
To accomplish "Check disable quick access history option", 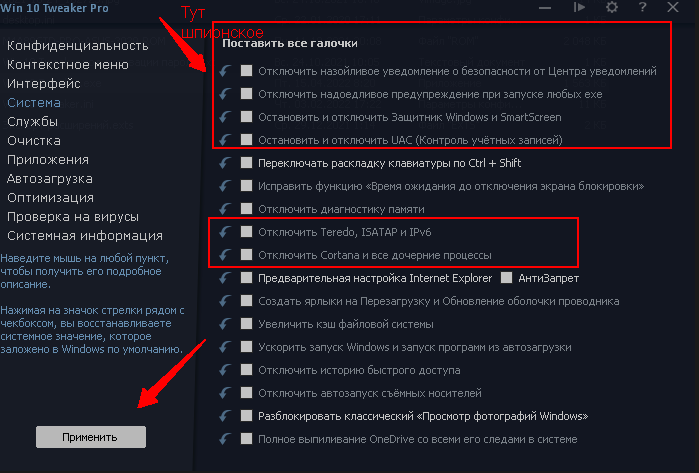I will tap(247, 370).
